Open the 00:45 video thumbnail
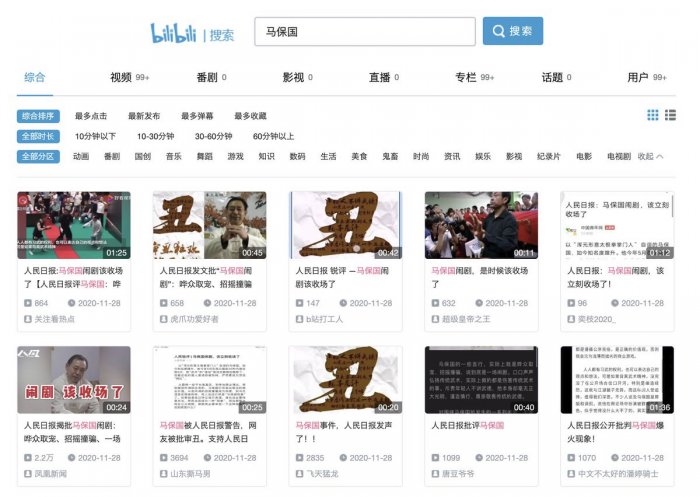The image size is (700, 497). click(210, 225)
